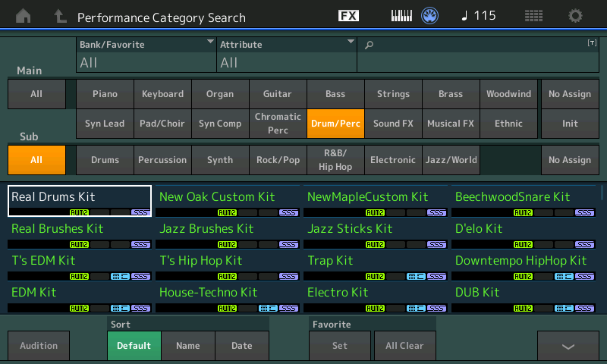Click the exit up-arrow icon
This screenshot has height=364, width=607.
pyautogui.click(x=60, y=16)
